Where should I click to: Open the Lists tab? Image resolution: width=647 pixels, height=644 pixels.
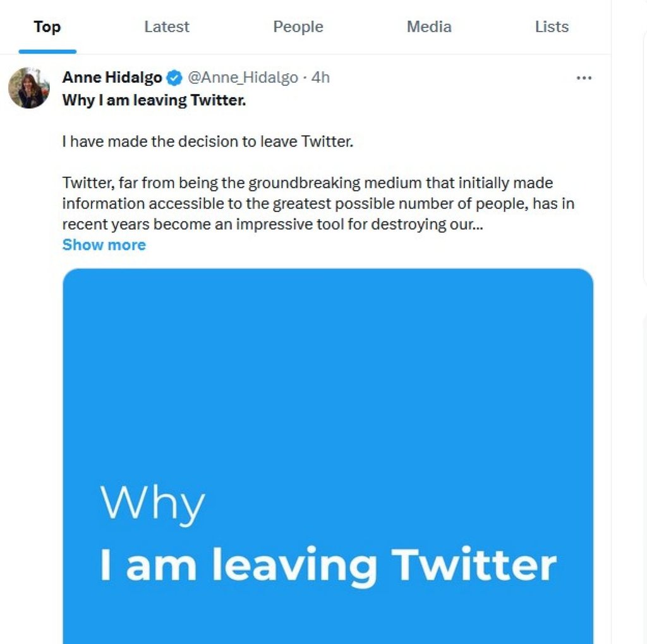click(551, 27)
